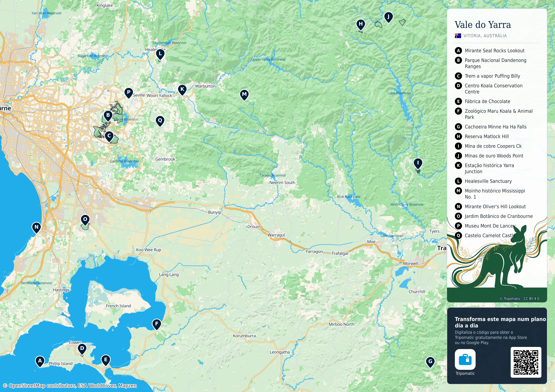This screenshot has width=555, height=392.
Task: Click the QR code image
Action: [526, 362]
